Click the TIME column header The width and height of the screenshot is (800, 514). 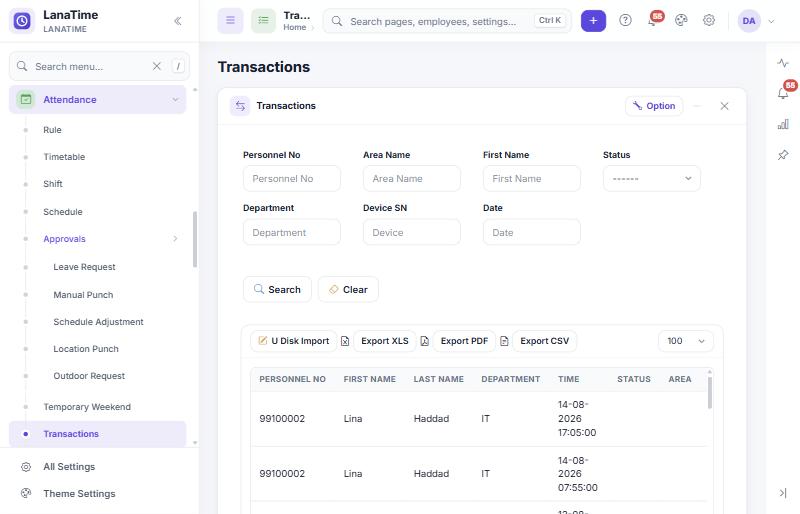tap(568, 379)
